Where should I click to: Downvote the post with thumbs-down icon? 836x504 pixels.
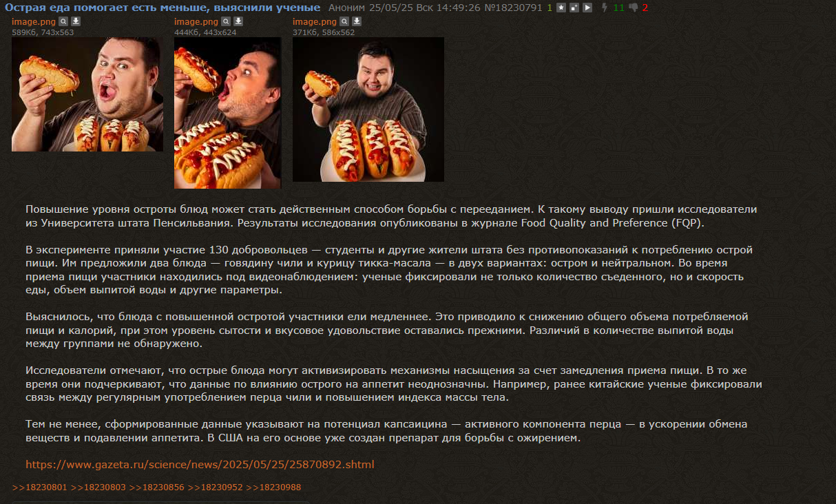(634, 8)
